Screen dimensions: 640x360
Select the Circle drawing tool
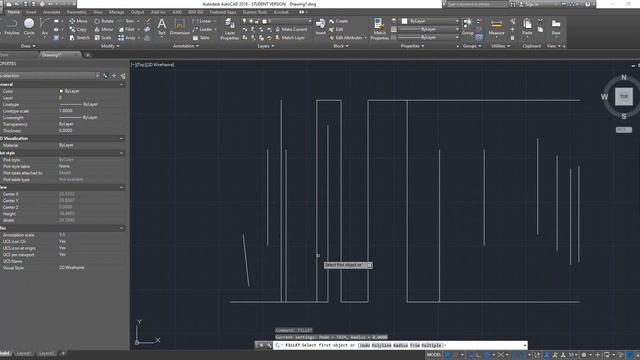coord(29,28)
